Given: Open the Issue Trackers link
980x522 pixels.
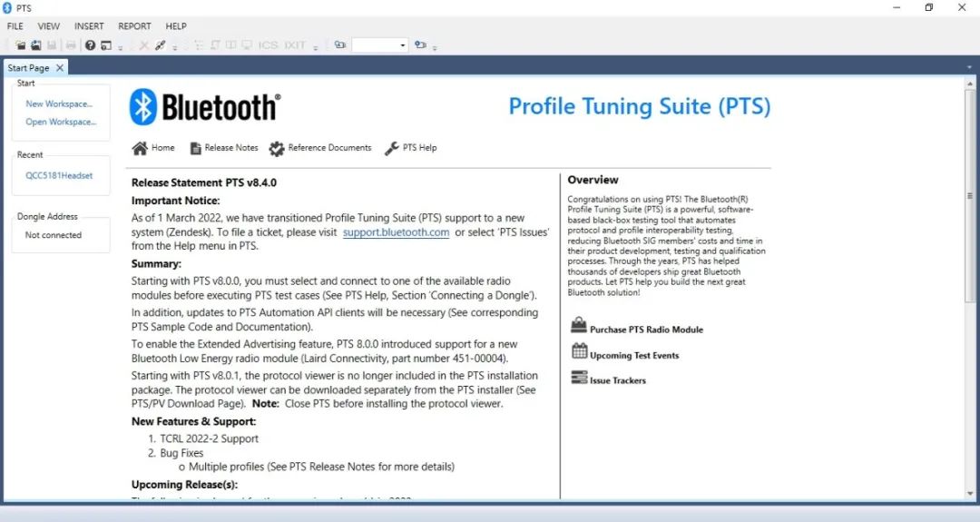Looking at the screenshot, I should click(x=618, y=380).
